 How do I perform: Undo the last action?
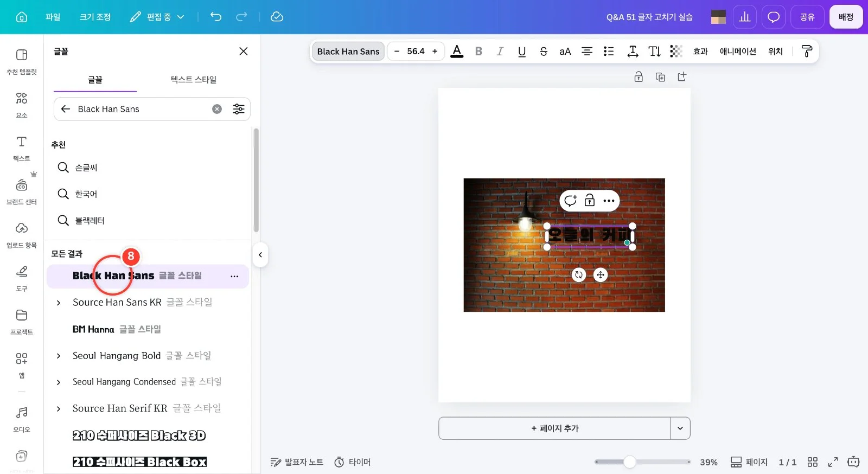coord(216,17)
